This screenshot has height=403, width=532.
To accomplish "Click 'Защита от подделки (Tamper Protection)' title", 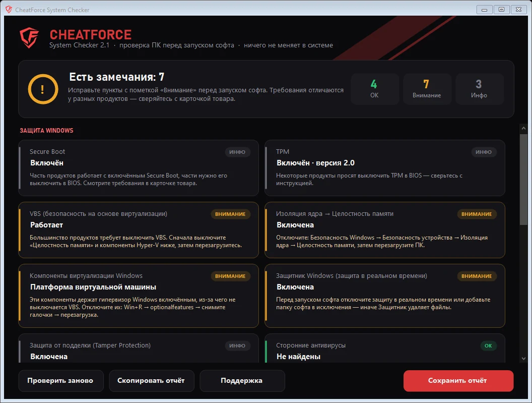I will (x=90, y=345).
